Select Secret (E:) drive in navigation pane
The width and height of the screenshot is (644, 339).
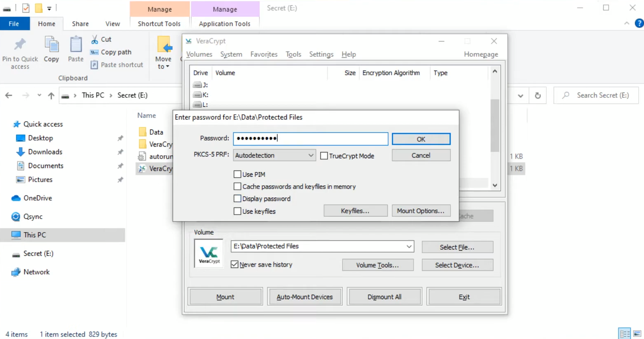click(38, 254)
